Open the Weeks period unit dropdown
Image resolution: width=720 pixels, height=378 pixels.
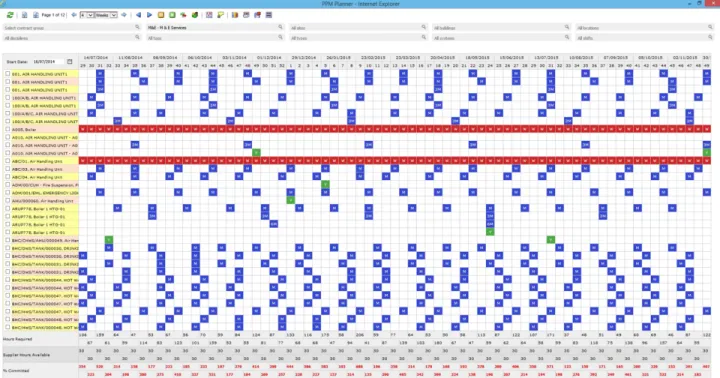point(106,15)
